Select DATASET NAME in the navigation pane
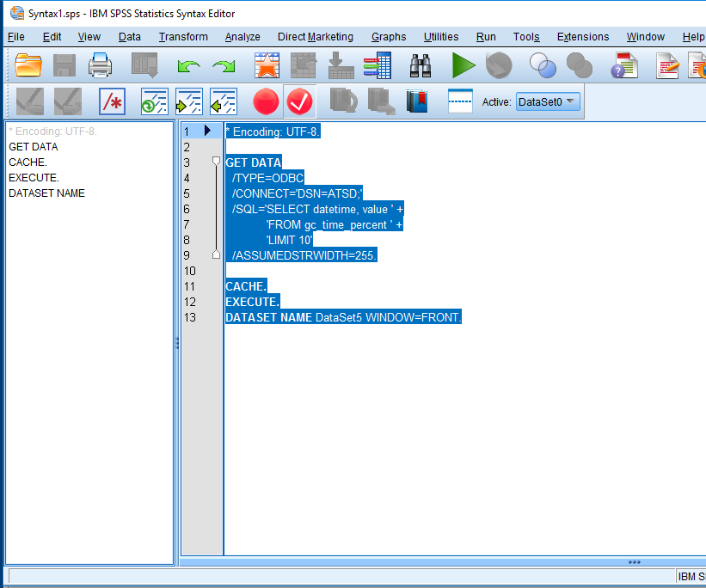Viewport: 706px width, 588px height. 46,193
